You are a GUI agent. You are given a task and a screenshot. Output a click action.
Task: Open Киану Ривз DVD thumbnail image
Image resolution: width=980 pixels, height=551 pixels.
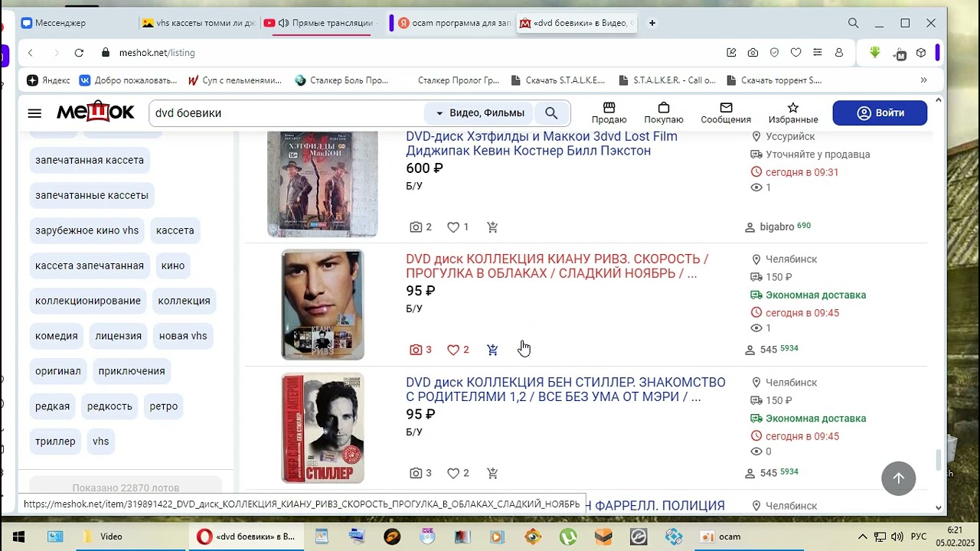click(322, 305)
